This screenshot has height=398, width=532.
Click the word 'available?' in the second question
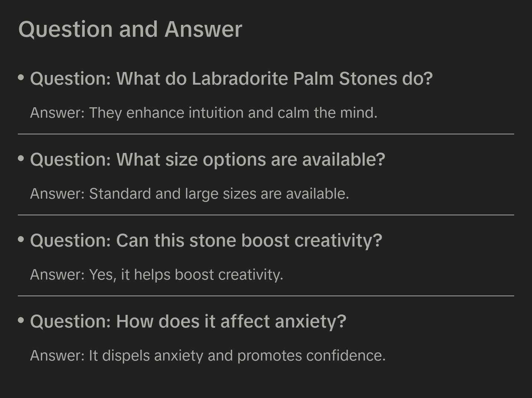tap(344, 160)
